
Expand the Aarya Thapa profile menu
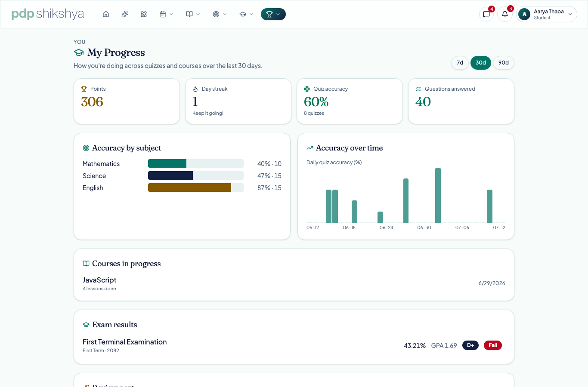pyautogui.click(x=547, y=14)
